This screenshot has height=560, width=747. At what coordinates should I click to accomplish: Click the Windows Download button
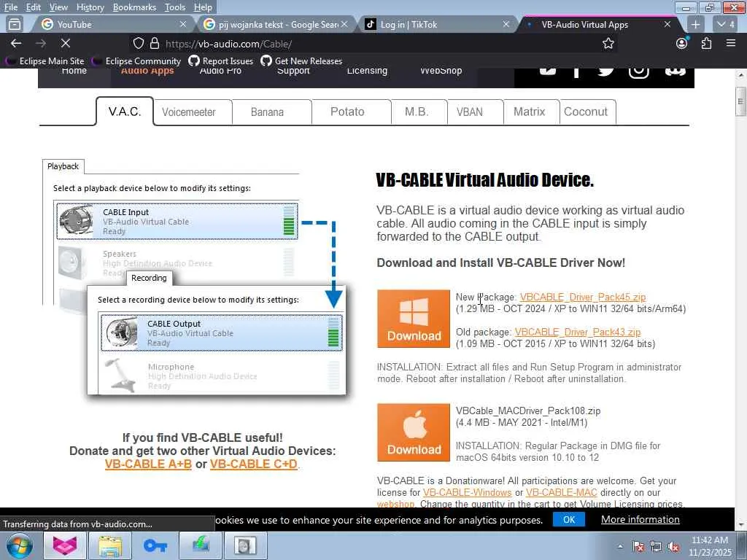point(414,319)
